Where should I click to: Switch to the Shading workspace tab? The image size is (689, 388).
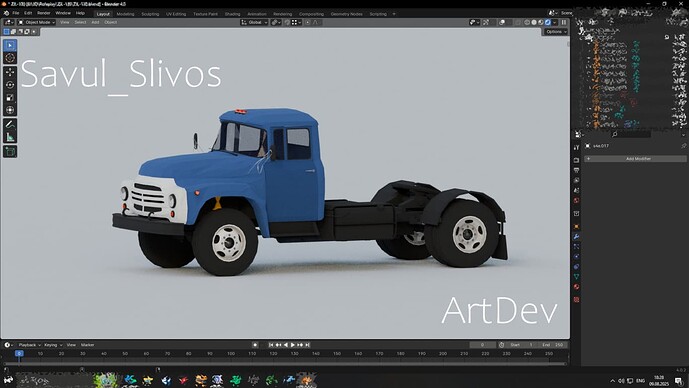click(x=232, y=14)
